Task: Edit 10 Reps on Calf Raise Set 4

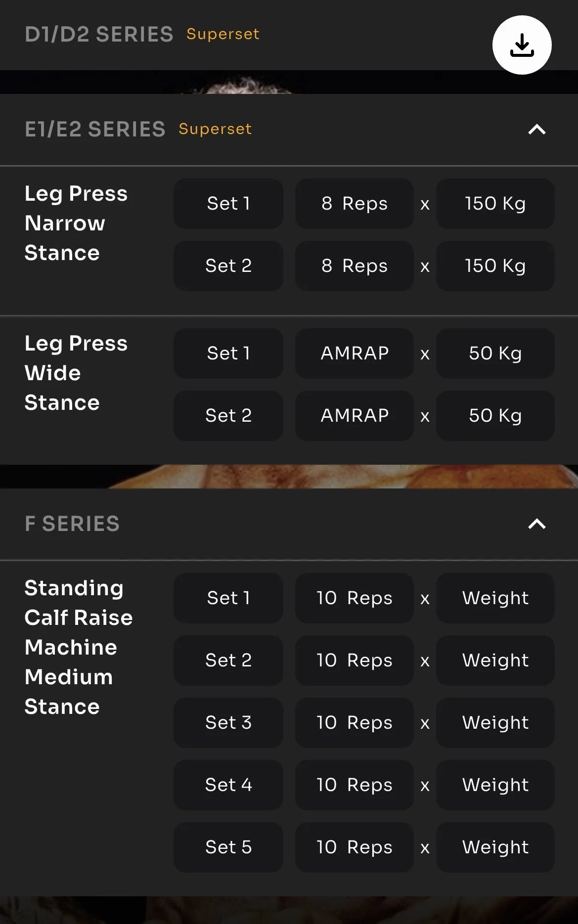Action: [354, 785]
